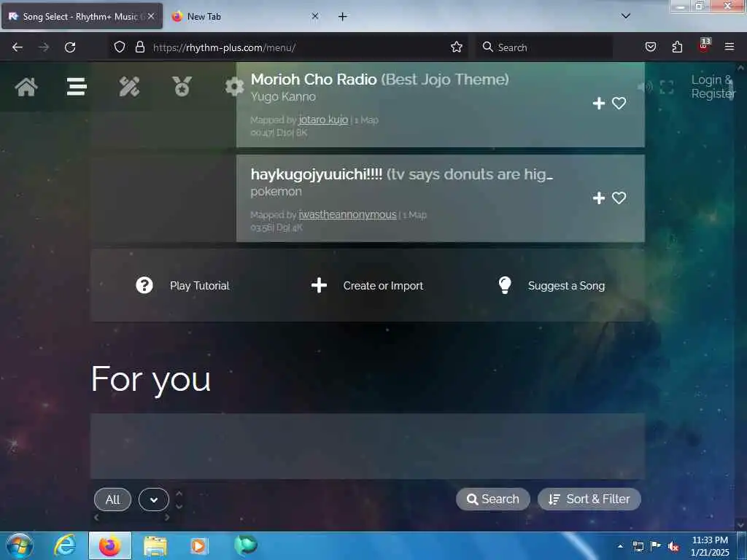The height and width of the screenshot is (560, 747).
Task: Close the New Tab browser tab
Action: click(315, 16)
